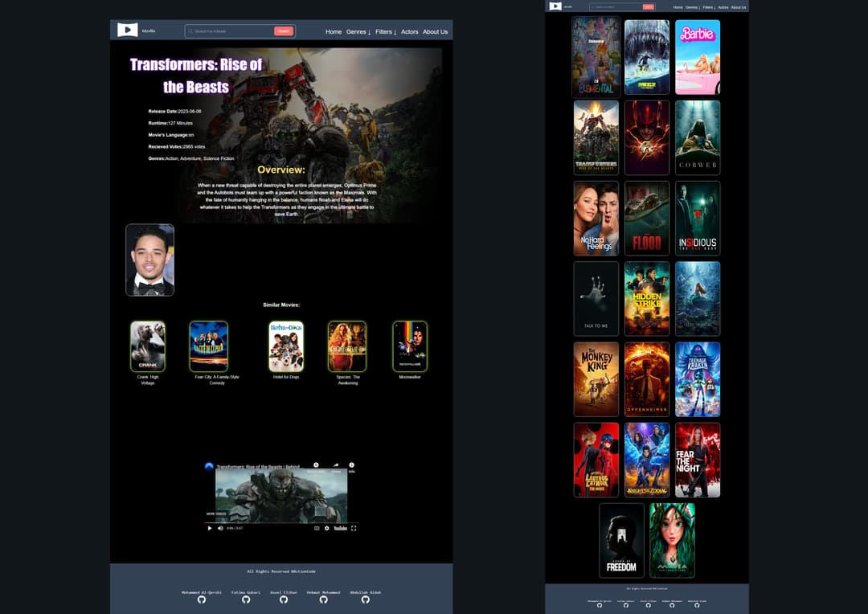Open the last GitHub icon in grid page footer
This screenshot has width=868, height=614.
coord(697,605)
